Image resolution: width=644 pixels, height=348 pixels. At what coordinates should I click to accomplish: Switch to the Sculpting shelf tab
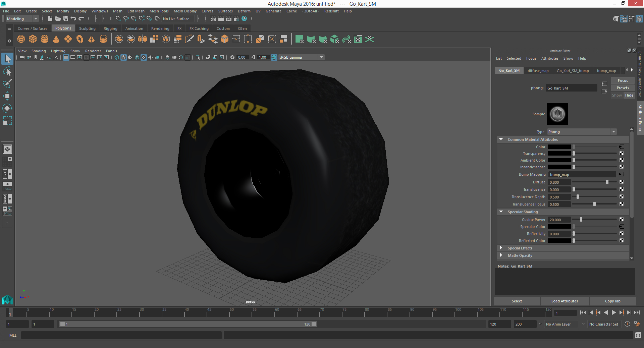tap(87, 28)
